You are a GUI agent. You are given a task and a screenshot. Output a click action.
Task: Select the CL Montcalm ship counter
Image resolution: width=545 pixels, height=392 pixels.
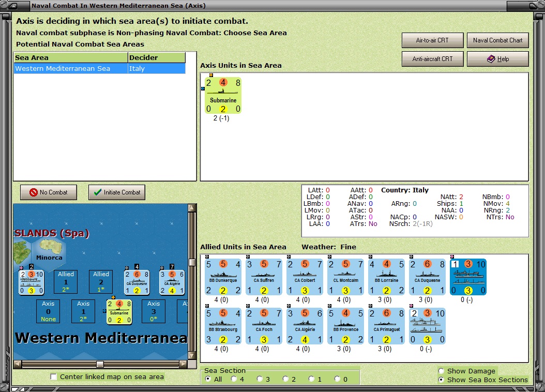click(345, 277)
